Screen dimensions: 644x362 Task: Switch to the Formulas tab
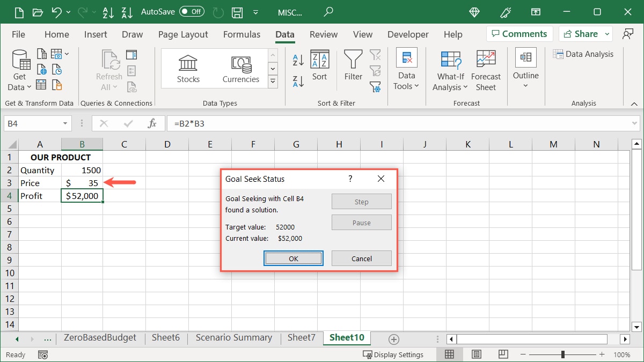point(242,34)
